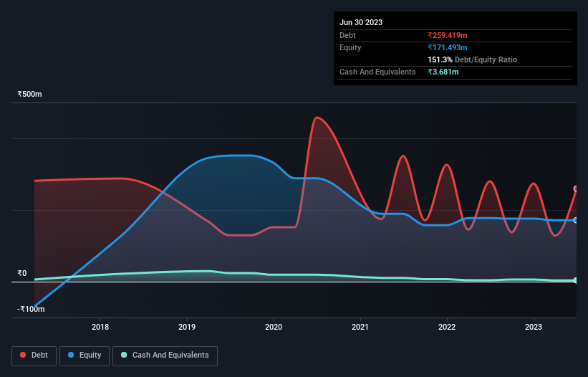Click the blue Equity legend dot

click(71, 355)
